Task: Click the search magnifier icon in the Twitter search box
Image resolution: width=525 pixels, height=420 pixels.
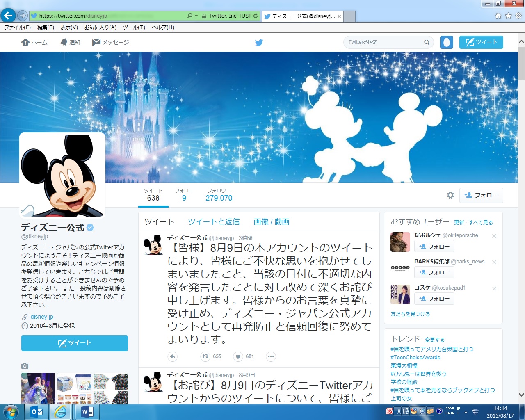Action: 427,42
